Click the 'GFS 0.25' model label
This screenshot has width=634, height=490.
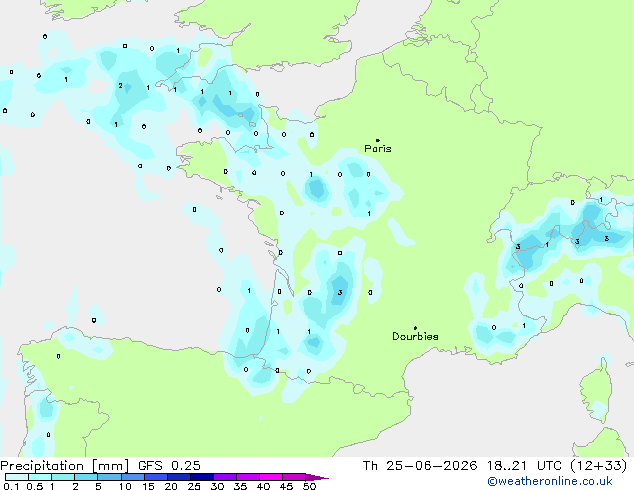[169, 466]
